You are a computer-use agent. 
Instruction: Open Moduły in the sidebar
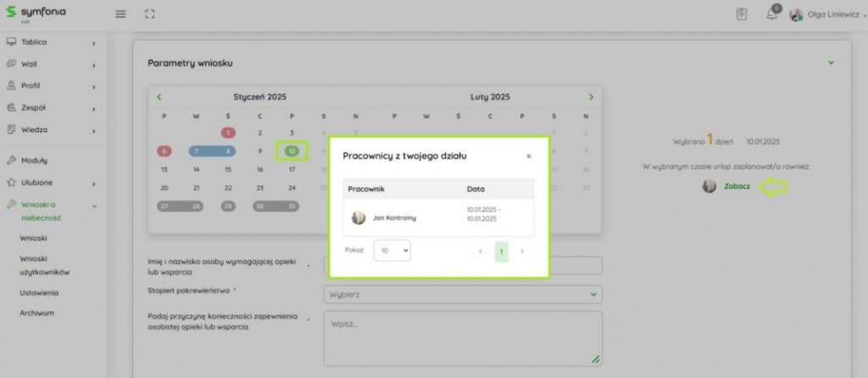(x=34, y=159)
